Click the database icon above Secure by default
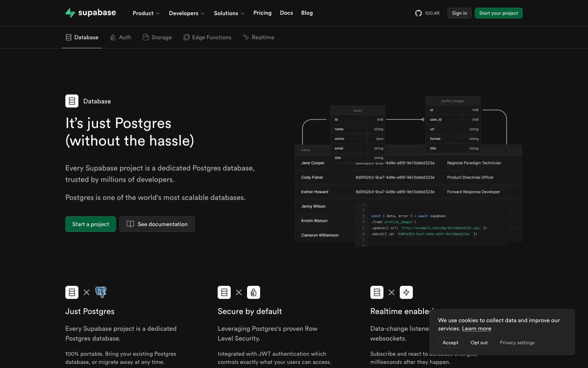This screenshot has width=588, height=368. click(x=224, y=292)
